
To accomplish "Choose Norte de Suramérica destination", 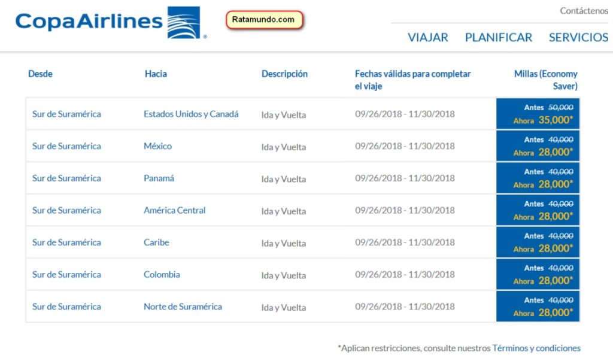I will [183, 307].
